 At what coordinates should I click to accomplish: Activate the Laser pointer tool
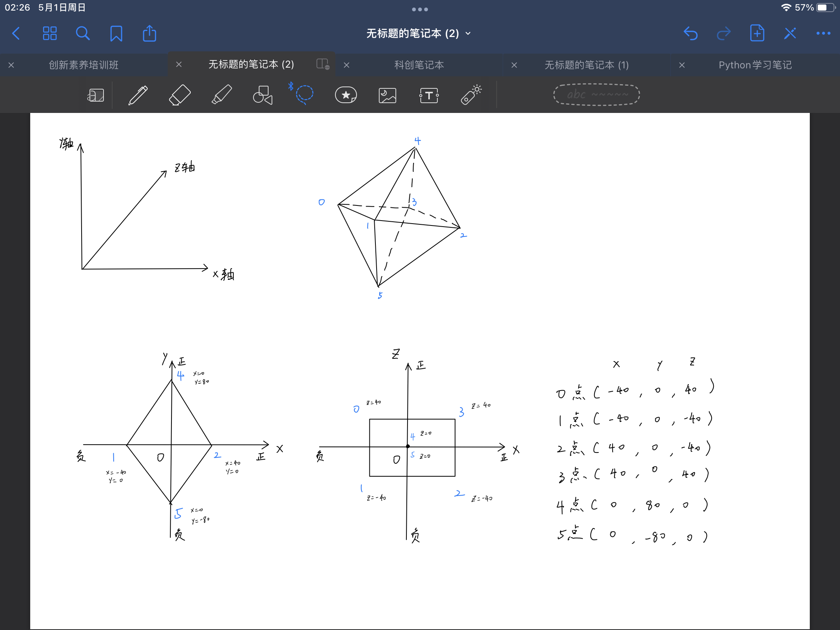click(471, 95)
